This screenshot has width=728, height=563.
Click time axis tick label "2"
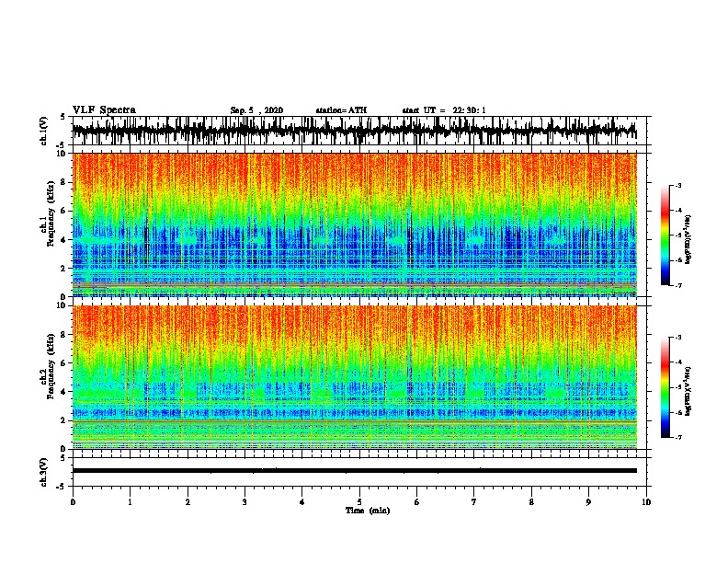pyautogui.click(x=188, y=502)
